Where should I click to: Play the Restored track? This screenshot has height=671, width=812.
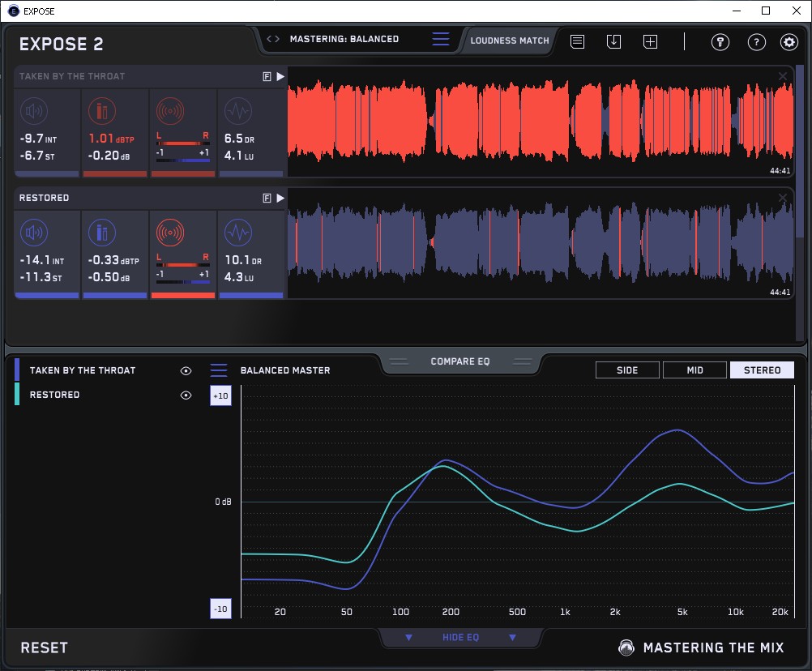tap(280, 198)
